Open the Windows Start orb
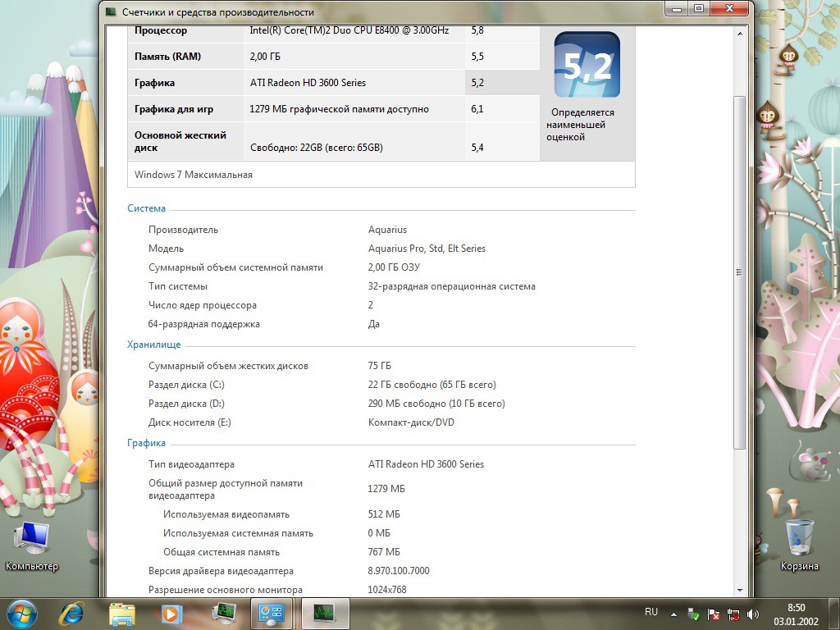The width and height of the screenshot is (840, 630). click(x=22, y=614)
